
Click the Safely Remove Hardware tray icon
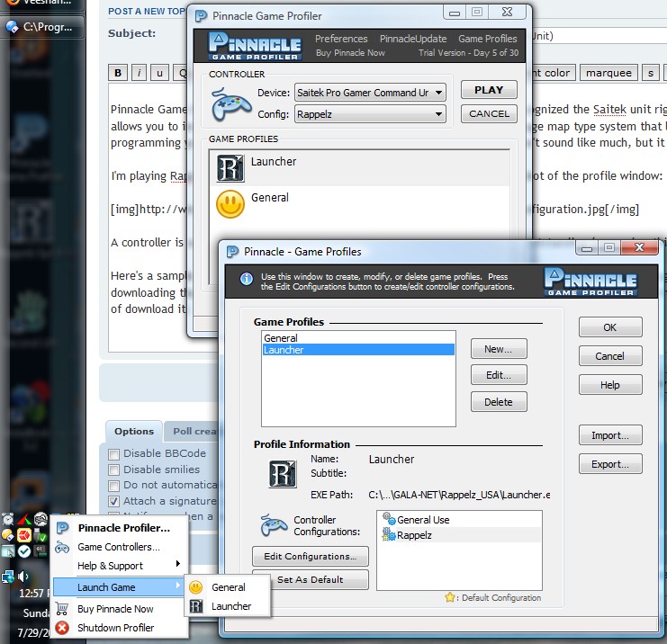click(x=41, y=535)
